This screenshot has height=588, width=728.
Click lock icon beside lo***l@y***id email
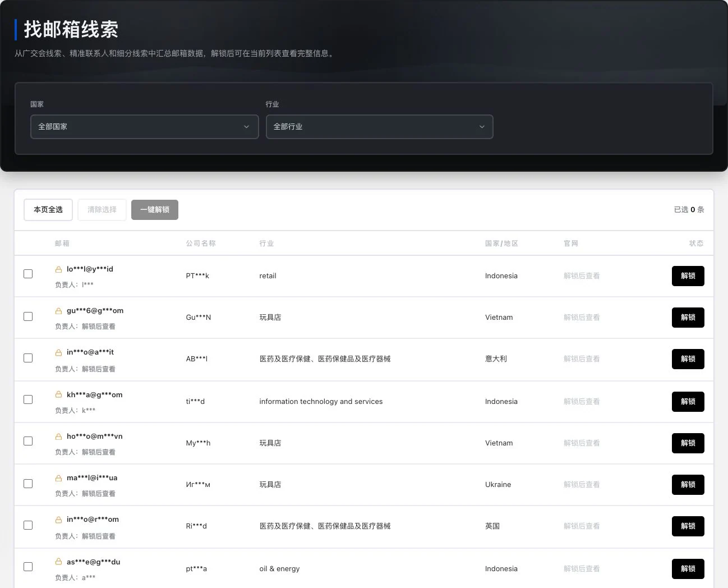(x=58, y=269)
